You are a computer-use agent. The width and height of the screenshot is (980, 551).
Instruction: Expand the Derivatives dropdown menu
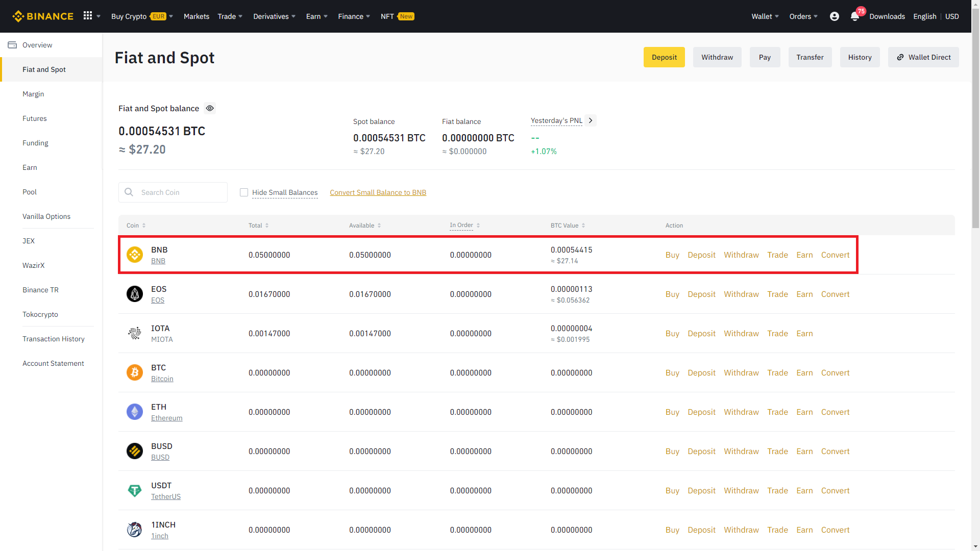pos(274,16)
